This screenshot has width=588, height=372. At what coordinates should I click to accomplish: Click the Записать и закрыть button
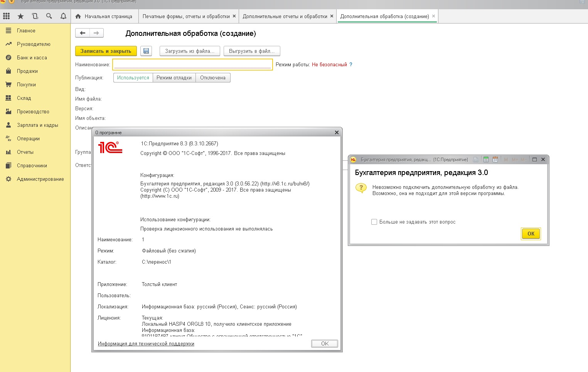coord(106,51)
